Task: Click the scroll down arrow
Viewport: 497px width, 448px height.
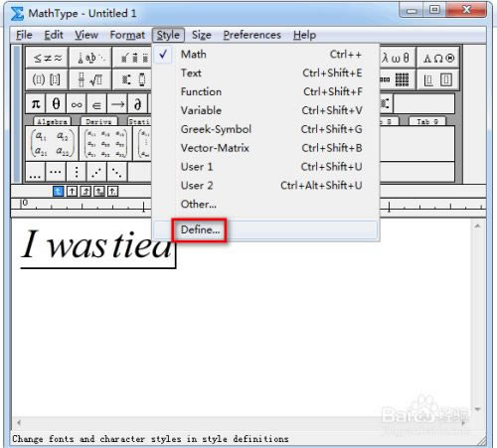Action: 477,409
